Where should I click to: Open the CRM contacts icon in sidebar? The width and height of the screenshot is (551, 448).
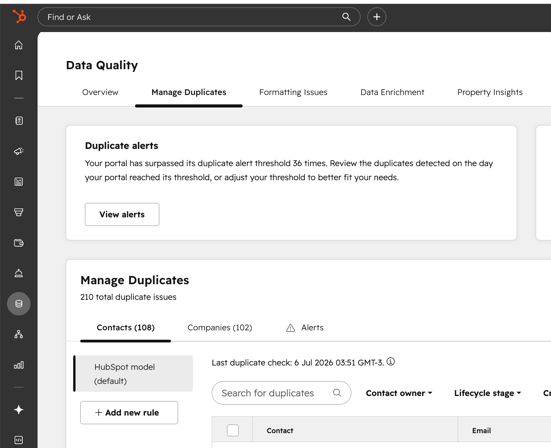(x=19, y=121)
